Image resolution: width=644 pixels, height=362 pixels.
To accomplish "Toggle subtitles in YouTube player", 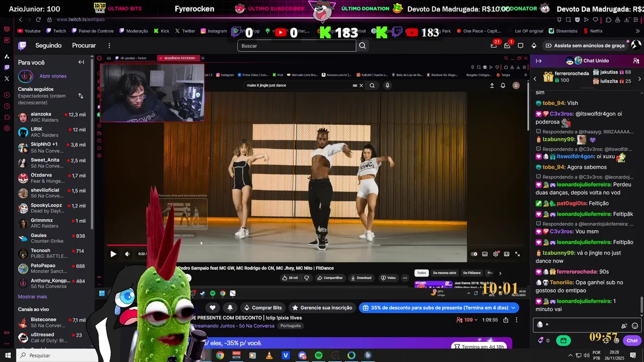I will click(x=485, y=254).
